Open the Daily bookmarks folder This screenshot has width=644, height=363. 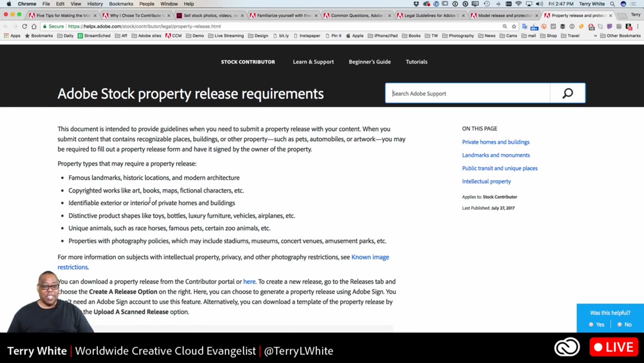65,36
